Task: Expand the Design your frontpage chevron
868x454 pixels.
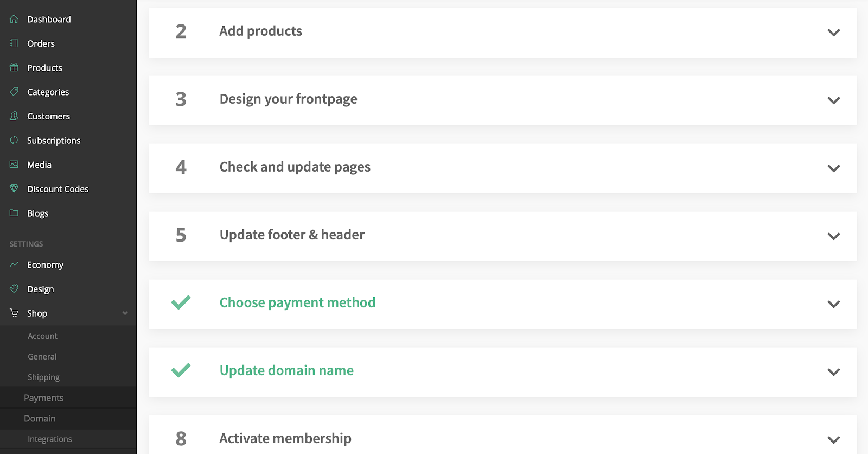Action: coord(834,100)
